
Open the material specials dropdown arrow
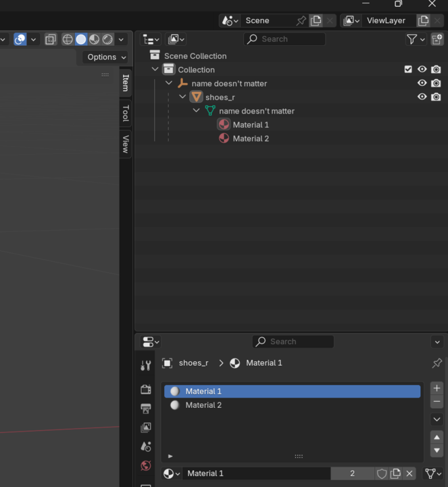(x=437, y=419)
